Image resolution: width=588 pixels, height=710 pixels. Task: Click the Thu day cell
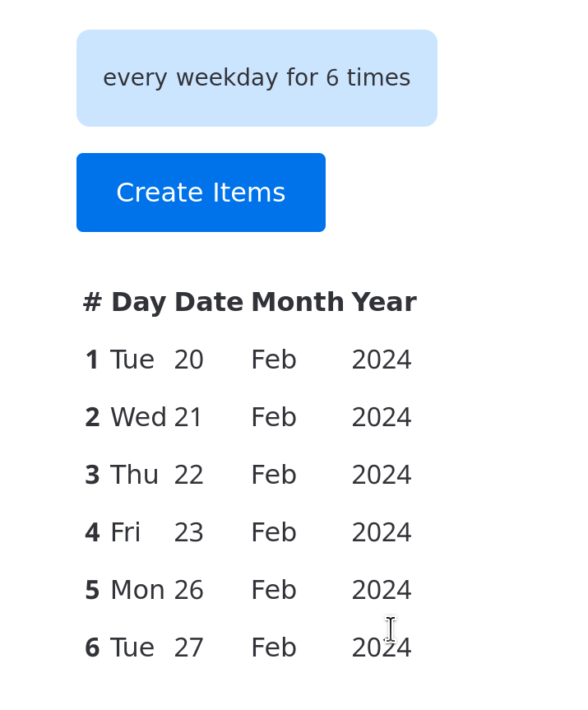(134, 476)
